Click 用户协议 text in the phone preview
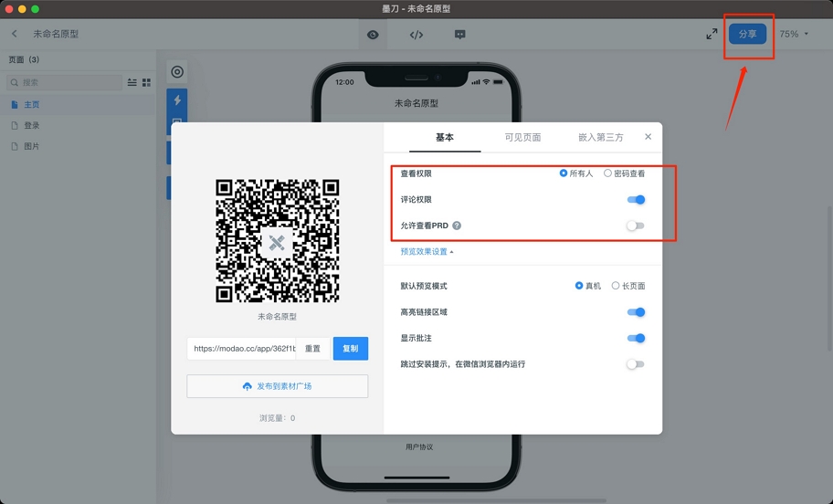 click(419, 447)
